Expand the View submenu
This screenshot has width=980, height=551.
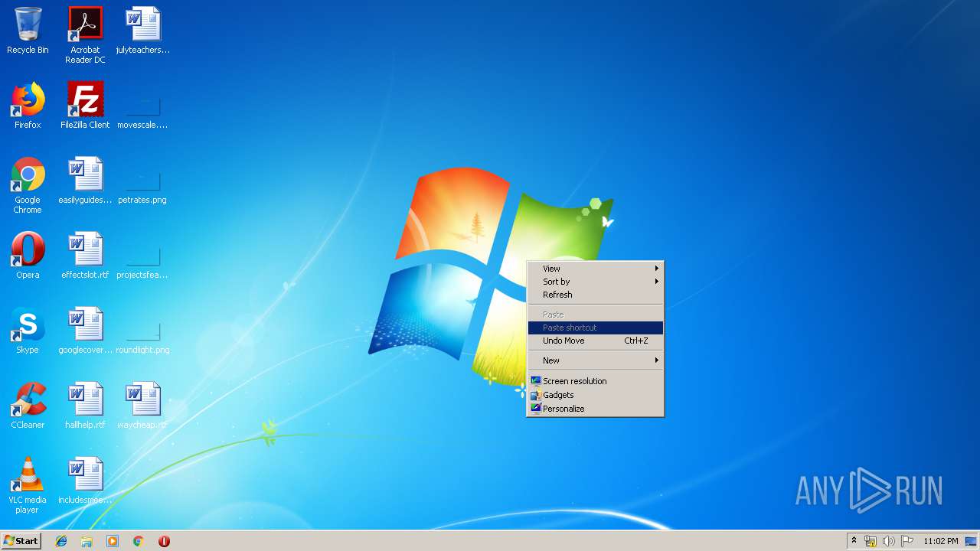(x=596, y=269)
